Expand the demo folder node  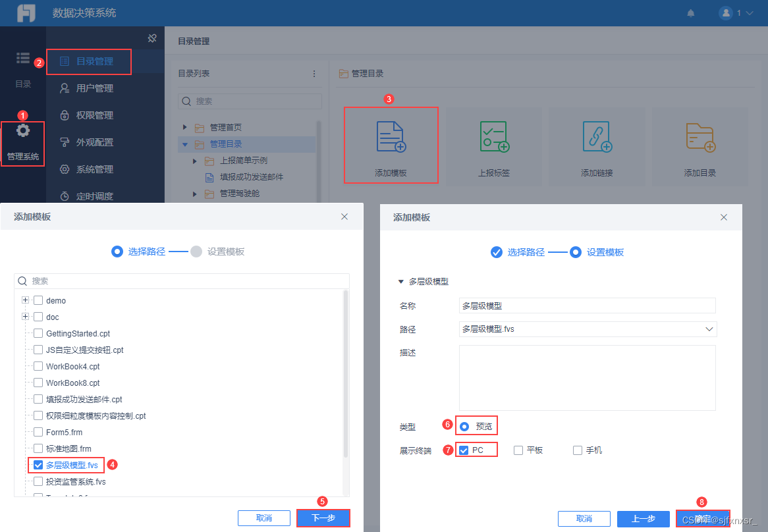[x=24, y=300]
